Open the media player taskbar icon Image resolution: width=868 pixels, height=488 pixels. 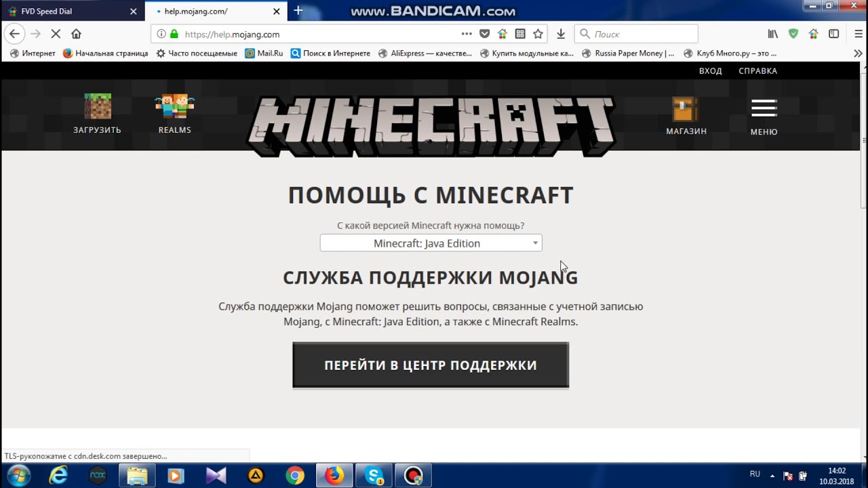point(176,476)
